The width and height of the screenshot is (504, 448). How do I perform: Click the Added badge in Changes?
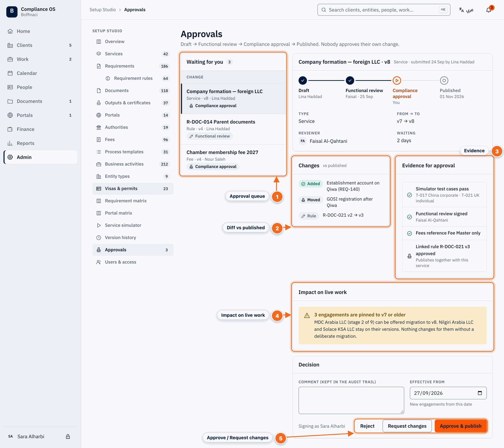pos(310,184)
